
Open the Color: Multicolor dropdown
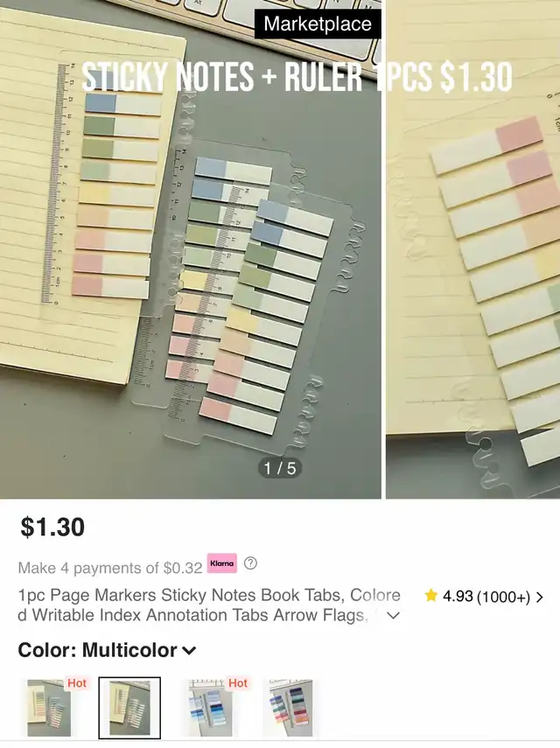(107, 650)
